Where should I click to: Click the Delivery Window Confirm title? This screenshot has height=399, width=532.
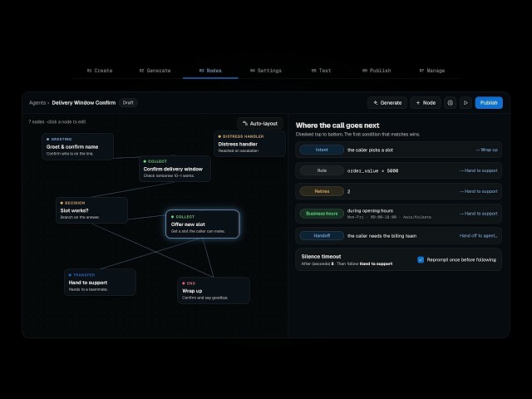pos(84,103)
